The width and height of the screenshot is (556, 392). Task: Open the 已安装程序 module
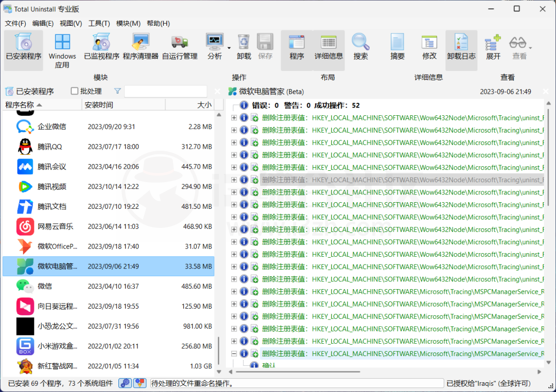24,50
